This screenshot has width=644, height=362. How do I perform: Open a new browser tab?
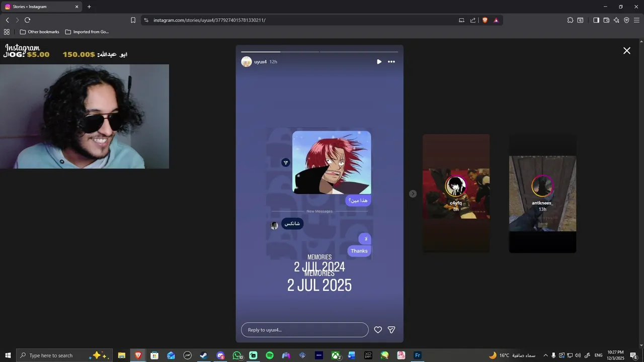(89, 7)
